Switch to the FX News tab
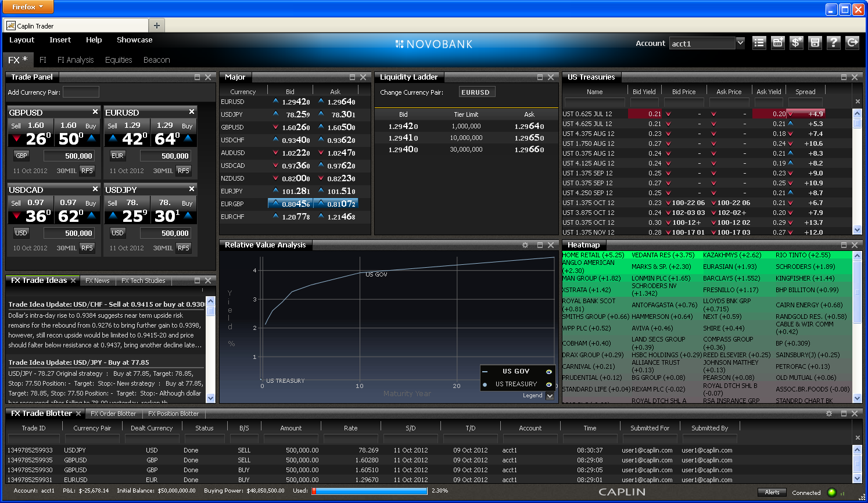Screen dimensions: 868x503 point(97,281)
